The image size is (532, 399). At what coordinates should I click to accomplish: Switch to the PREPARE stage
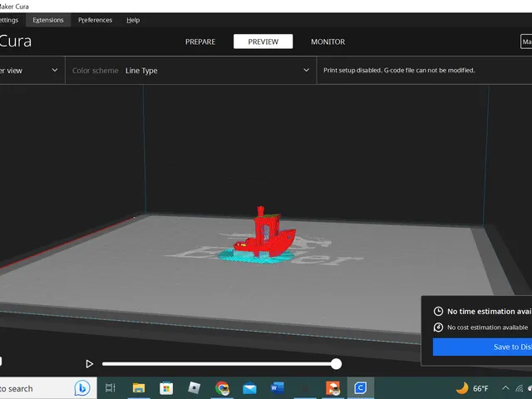tap(200, 42)
